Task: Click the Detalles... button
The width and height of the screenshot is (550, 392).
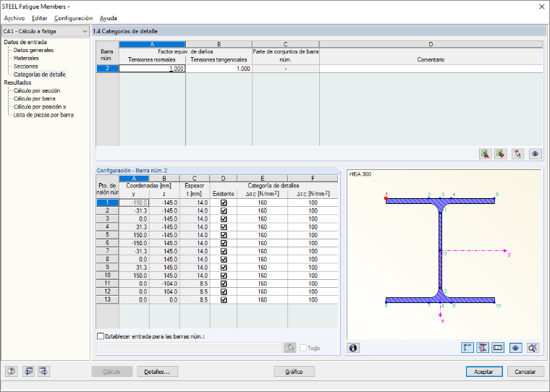Action: tap(158, 372)
